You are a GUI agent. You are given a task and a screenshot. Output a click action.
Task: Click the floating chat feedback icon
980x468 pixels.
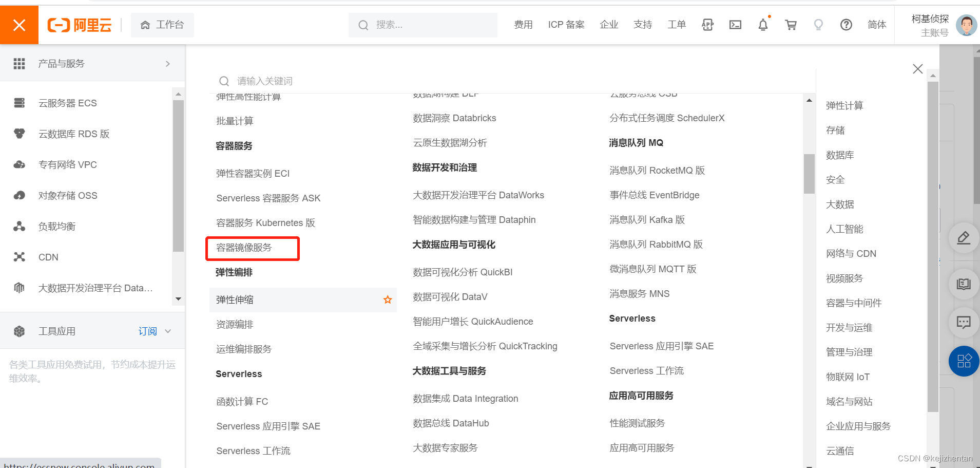964,323
